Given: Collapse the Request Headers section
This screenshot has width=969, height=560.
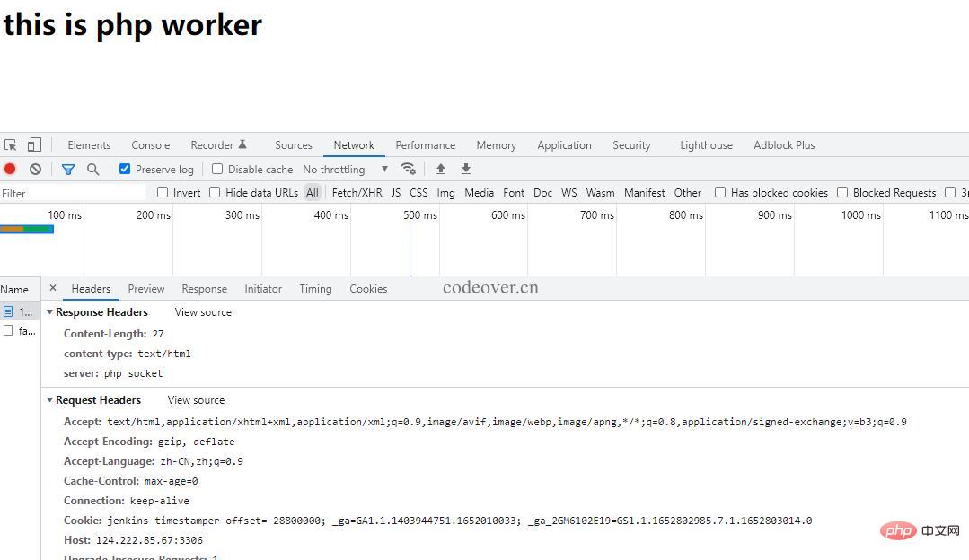Looking at the screenshot, I should point(50,400).
